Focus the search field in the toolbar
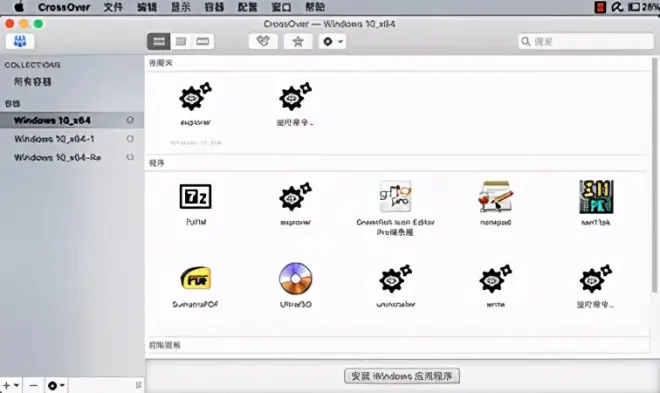 pos(586,41)
